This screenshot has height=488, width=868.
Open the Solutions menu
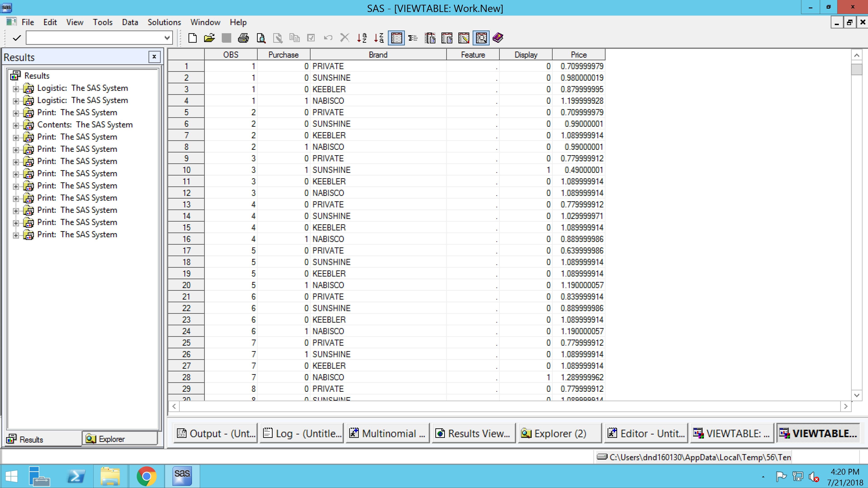click(x=164, y=22)
